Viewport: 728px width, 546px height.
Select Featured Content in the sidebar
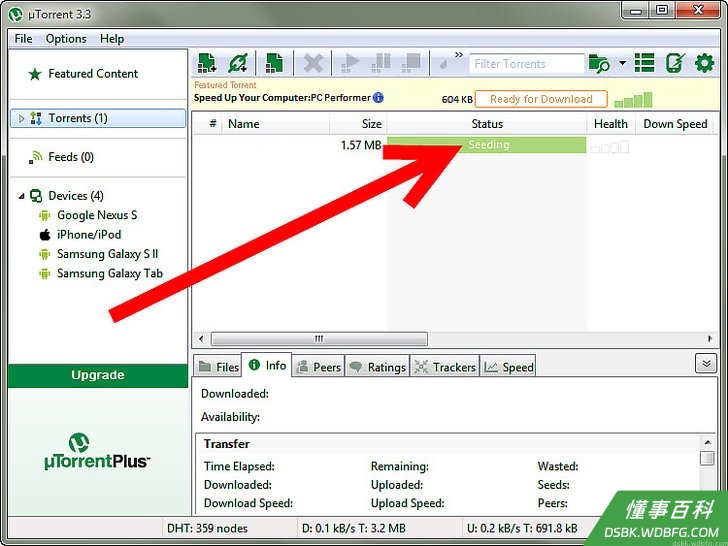[x=93, y=73]
